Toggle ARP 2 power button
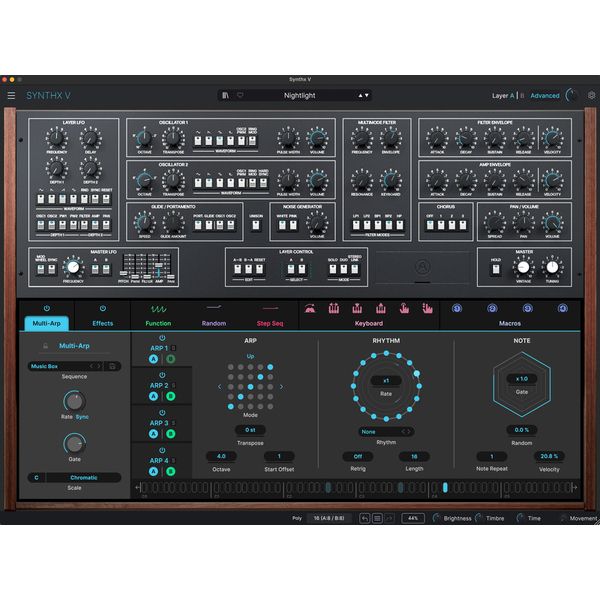This screenshot has height=600, width=600. coord(162,375)
